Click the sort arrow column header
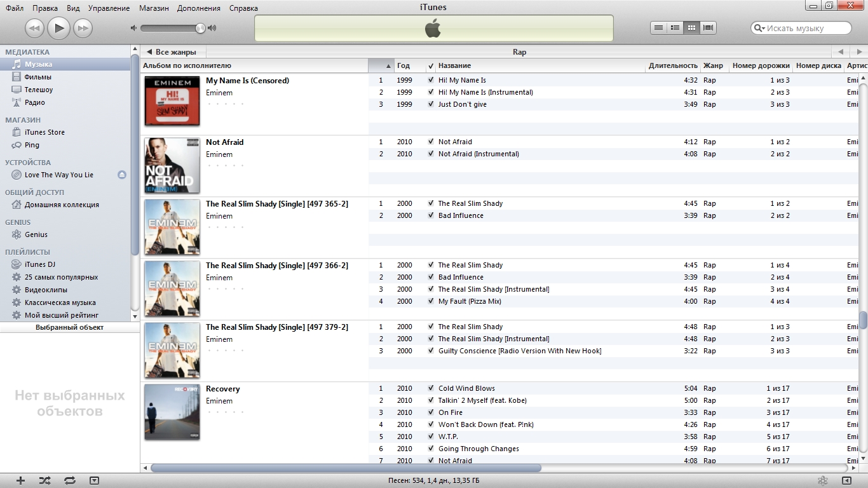Screen dimensions: 868x488 (x=381, y=65)
